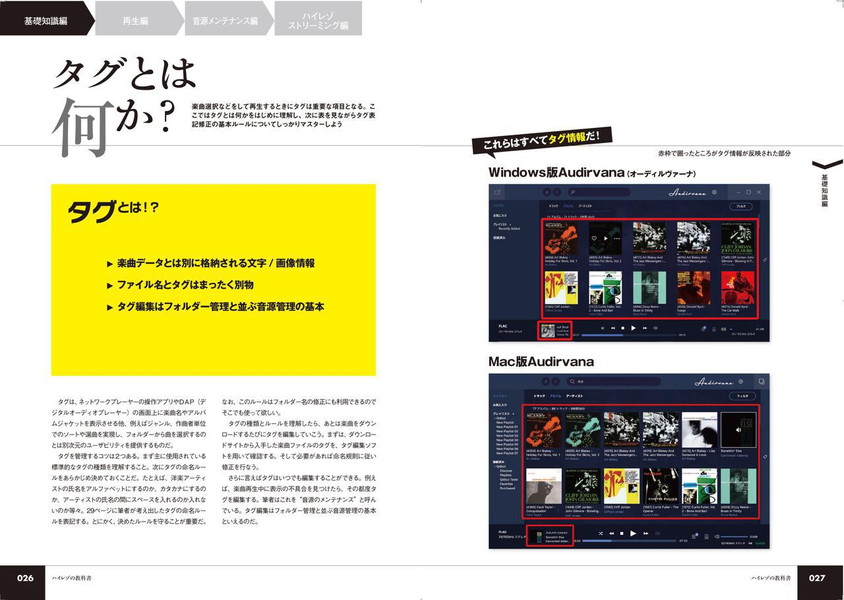The image size is (844, 600).
Task: Click the mini-player icon in Mac Audirvana's title bar
Action: 761,381
